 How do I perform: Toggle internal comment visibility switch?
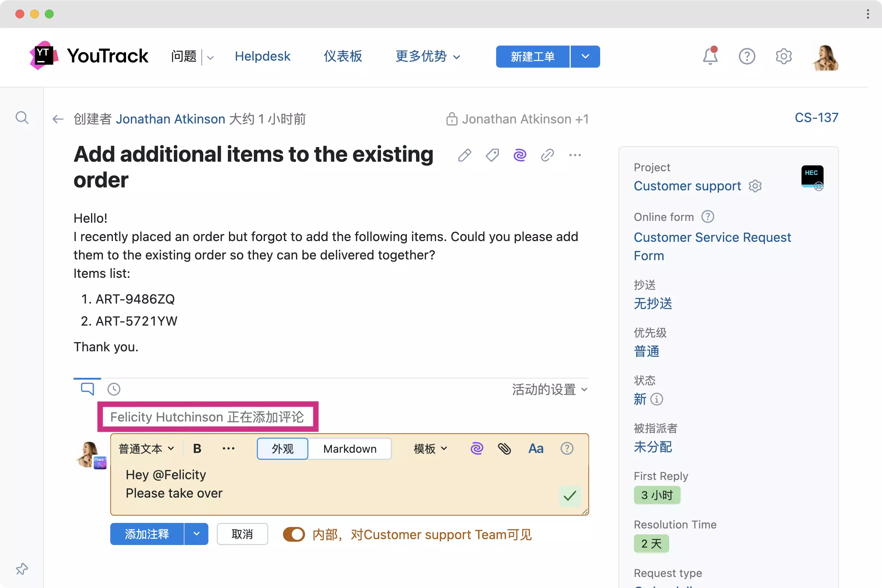pyautogui.click(x=294, y=534)
